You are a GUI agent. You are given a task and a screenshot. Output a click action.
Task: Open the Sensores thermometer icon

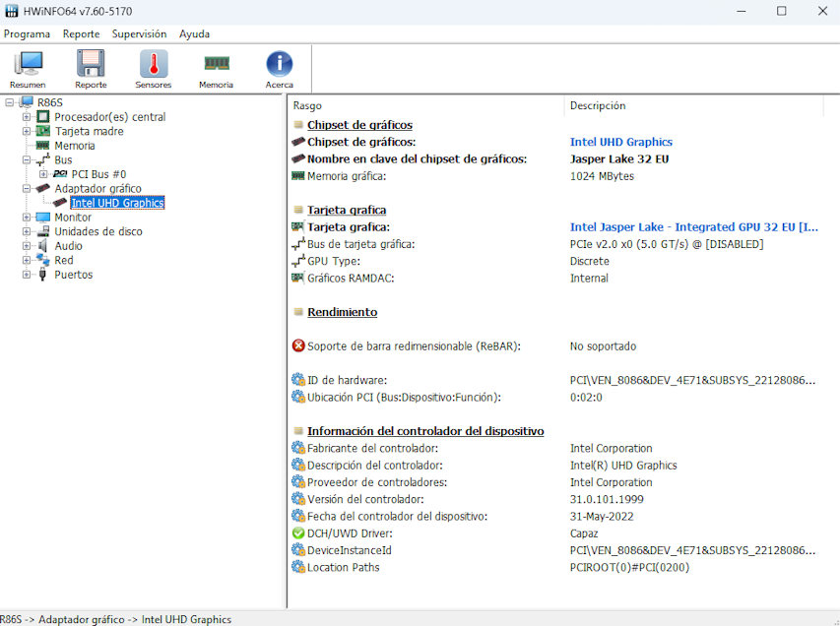[154, 64]
